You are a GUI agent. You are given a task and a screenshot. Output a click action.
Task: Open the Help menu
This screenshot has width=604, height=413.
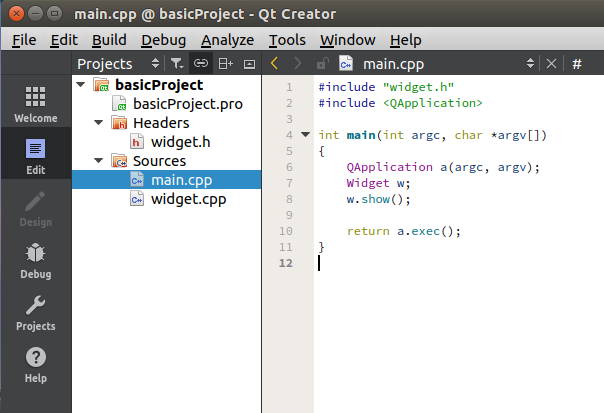405,40
